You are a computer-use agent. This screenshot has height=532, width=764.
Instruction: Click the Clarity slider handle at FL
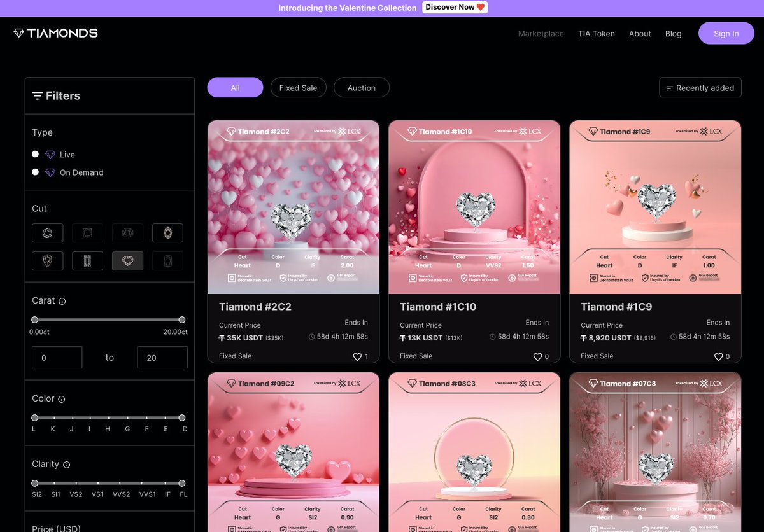coord(182,484)
